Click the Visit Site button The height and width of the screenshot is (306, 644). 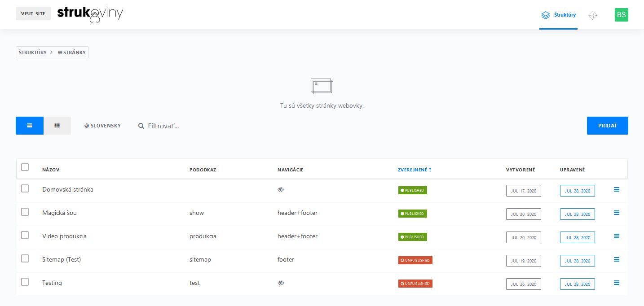coord(33,13)
